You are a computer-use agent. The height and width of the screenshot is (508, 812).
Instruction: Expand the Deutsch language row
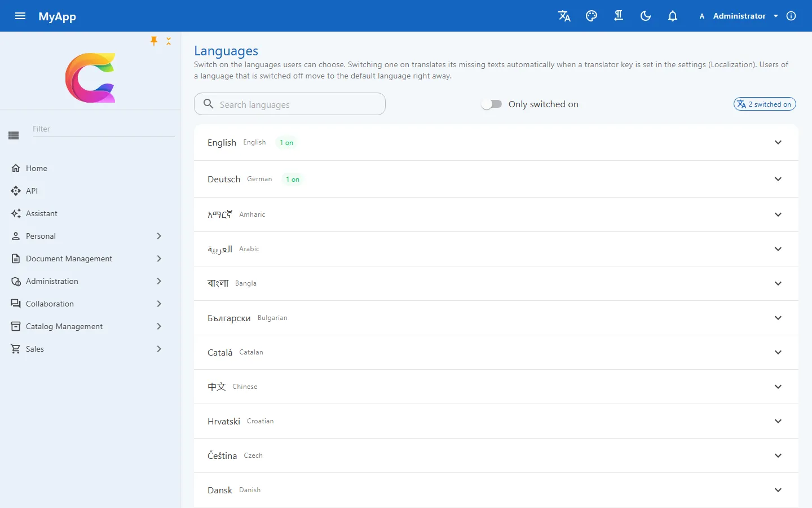pyautogui.click(x=496, y=179)
